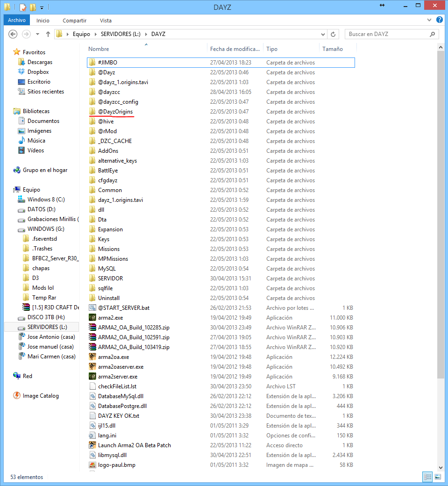The width and height of the screenshot is (448, 486).
Task: Click the DatabaseMySql.dll file icon
Action: pos(92,396)
